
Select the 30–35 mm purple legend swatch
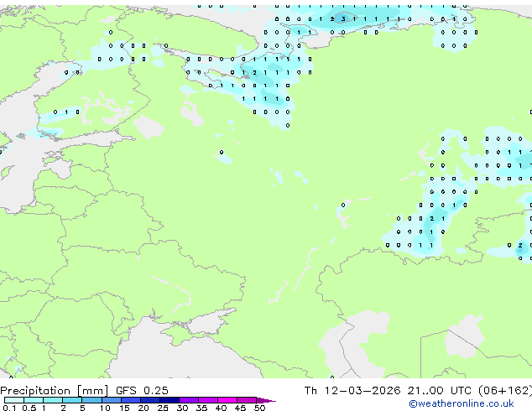189,400
